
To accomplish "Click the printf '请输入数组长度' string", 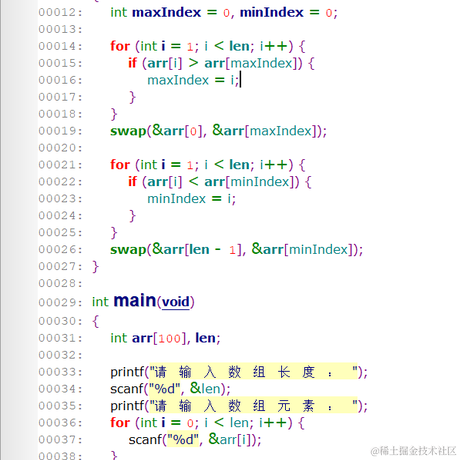I will (x=253, y=372).
